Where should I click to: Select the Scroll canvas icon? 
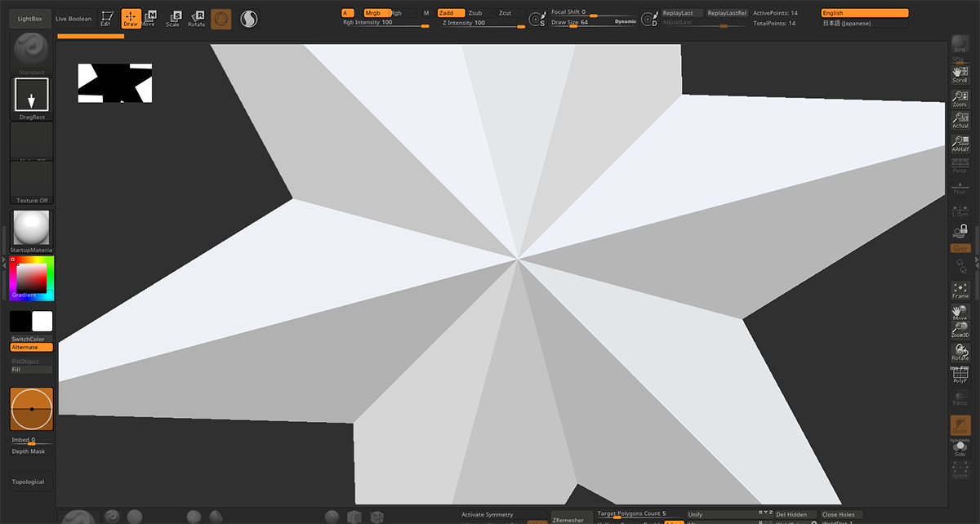pos(960,75)
